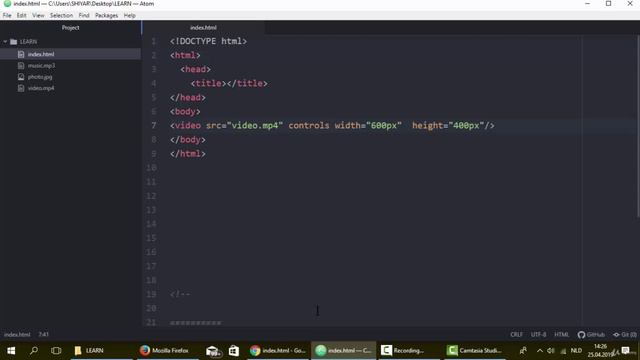This screenshot has width=640, height=360.
Task: Click the volume speaker tray icon
Action: [x=551, y=351]
